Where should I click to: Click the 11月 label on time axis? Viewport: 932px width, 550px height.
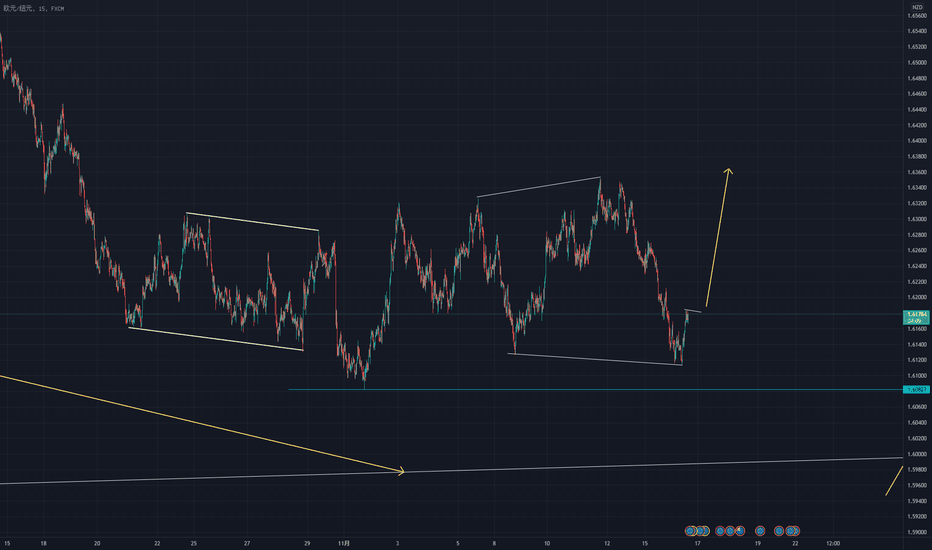click(344, 543)
